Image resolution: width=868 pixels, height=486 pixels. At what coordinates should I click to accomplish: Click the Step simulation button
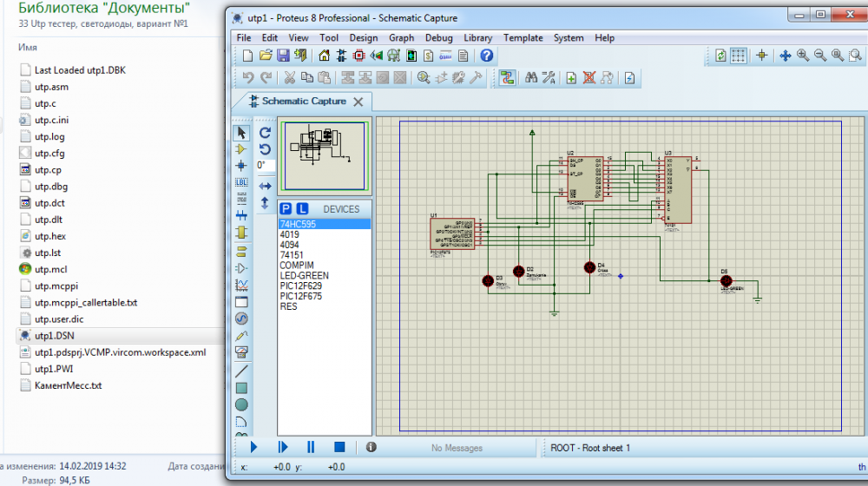pos(283,447)
